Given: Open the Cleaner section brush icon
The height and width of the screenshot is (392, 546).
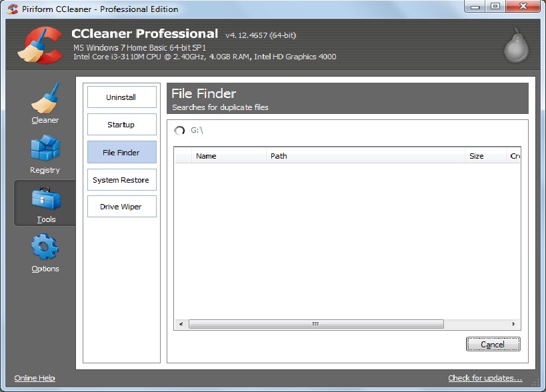Looking at the screenshot, I should [x=45, y=98].
